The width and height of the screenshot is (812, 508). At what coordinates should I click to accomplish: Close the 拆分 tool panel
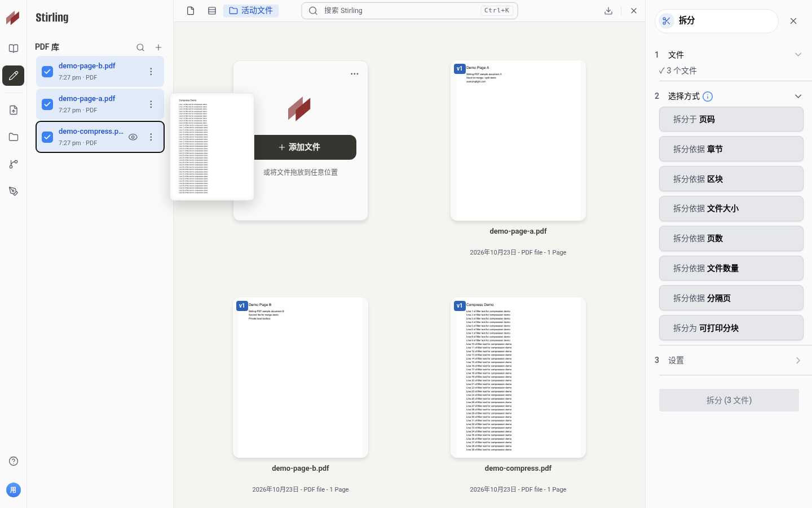pos(793,21)
